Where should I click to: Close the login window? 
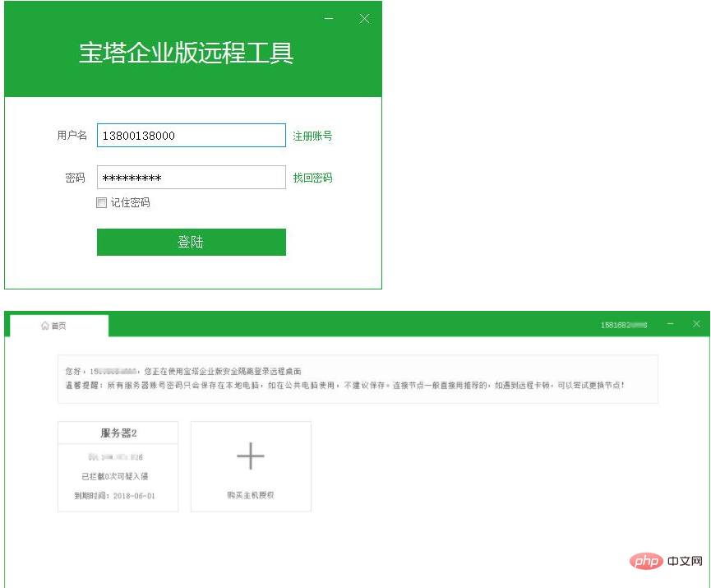pos(364,19)
